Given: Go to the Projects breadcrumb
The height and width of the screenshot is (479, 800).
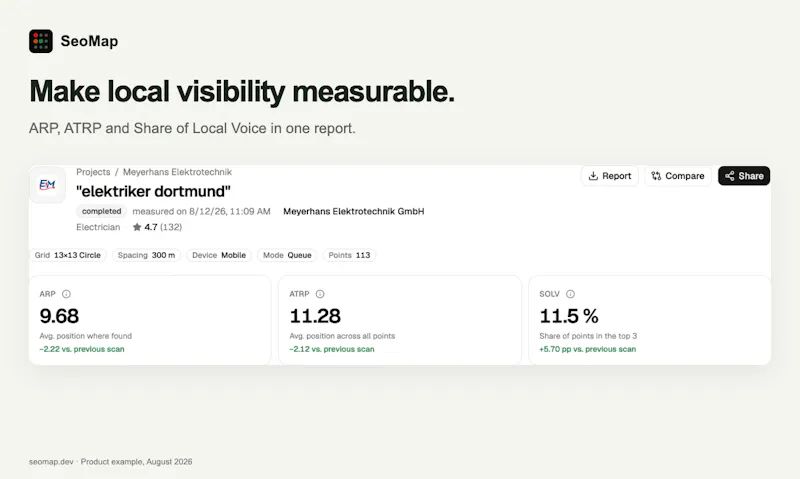Looking at the screenshot, I should (93, 172).
